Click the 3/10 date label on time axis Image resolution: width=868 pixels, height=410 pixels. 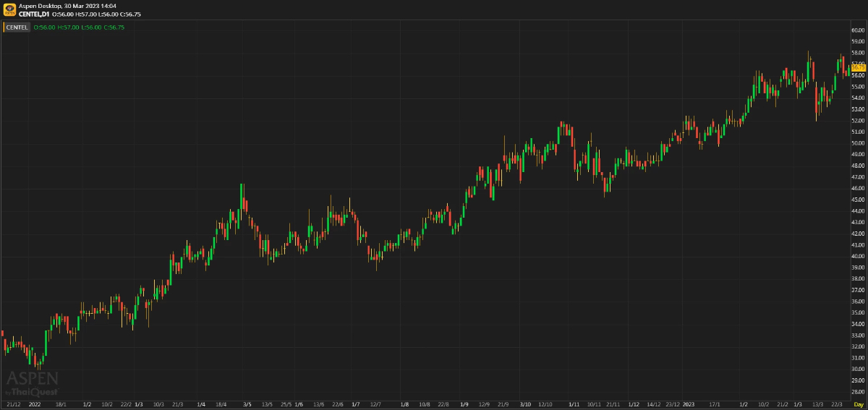(526, 404)
